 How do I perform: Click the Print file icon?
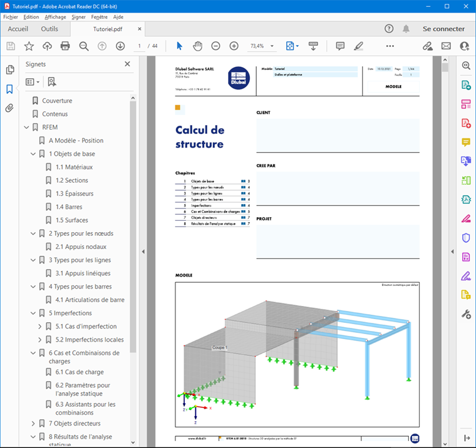[65, 46]
